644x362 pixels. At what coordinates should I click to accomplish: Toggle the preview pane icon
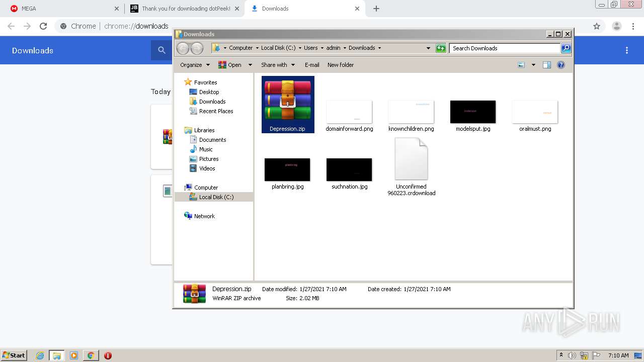pos(547,65)
